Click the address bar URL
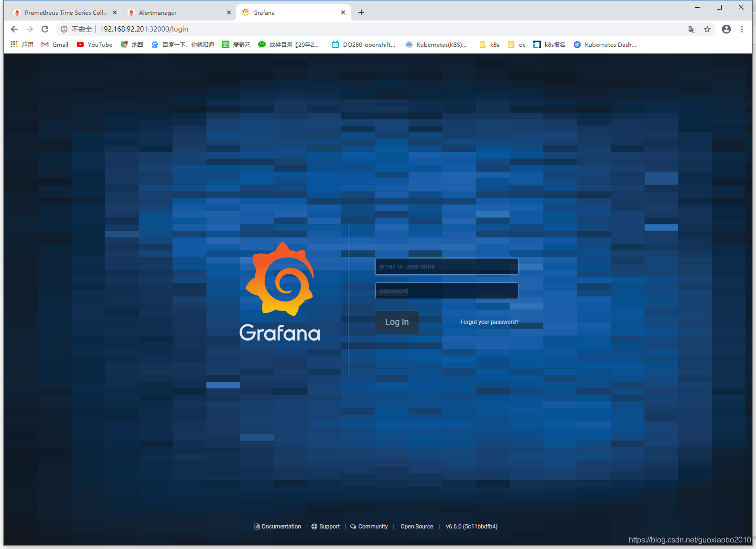The width and height of the screenshot is (756, 549). click(144, 29)
